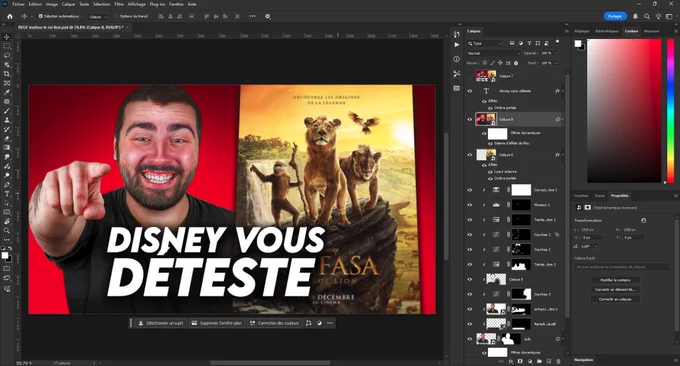680x366 pixels.
Task: Switch to the Propriétés tab
Action: (619, 196)
